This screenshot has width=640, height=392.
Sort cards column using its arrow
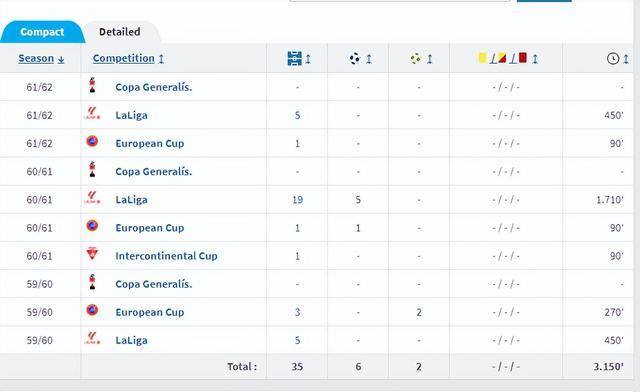coord(535,59)
